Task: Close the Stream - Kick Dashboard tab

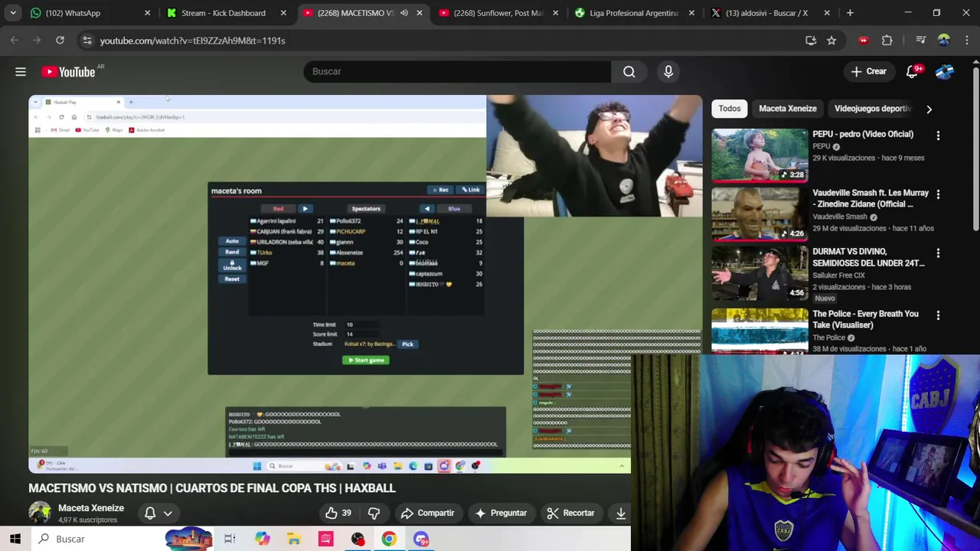Action: click(283, 13)
